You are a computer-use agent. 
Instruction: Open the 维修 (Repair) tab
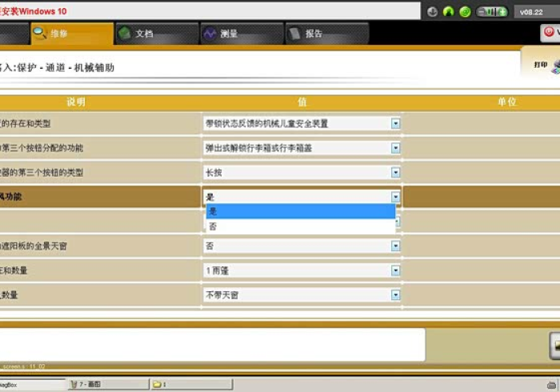pyautogui.click(x=71, y=34)
